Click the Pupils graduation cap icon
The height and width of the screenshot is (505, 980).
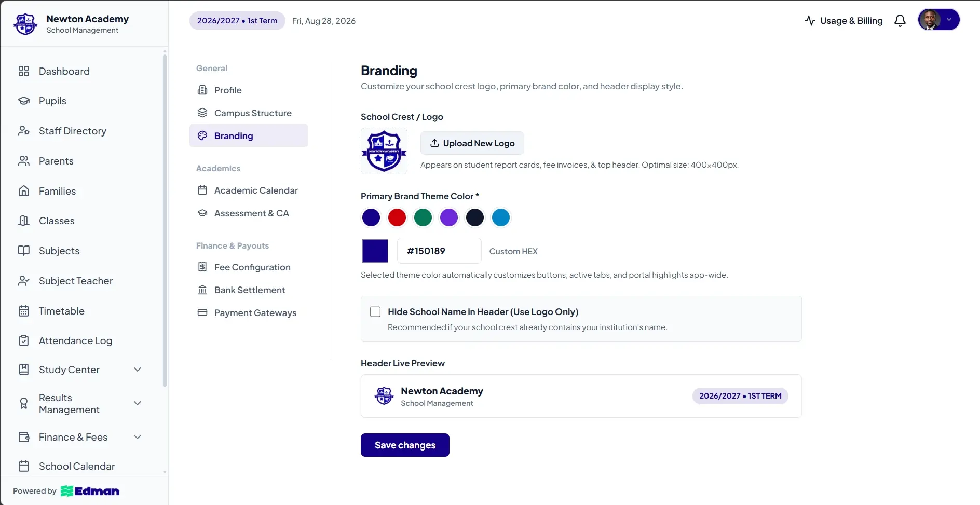[24, 101]
